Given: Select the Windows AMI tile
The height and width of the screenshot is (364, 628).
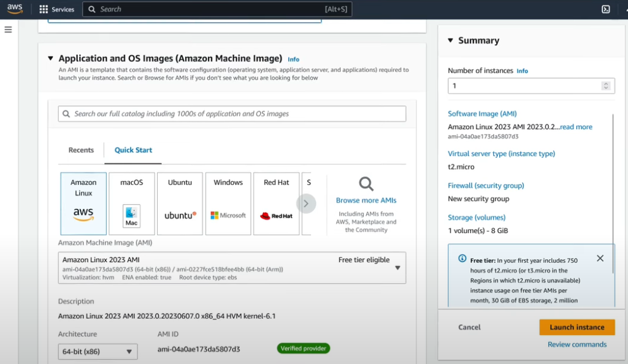Looking at the screenshot, I should coord(228,203).
